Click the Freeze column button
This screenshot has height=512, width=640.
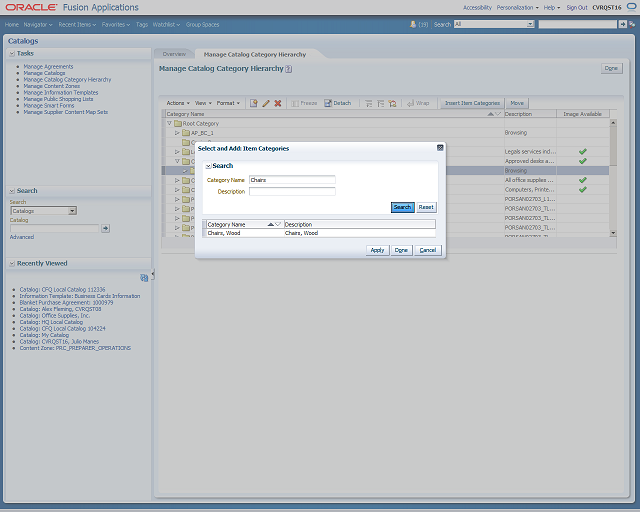click(x=304, y=103)
